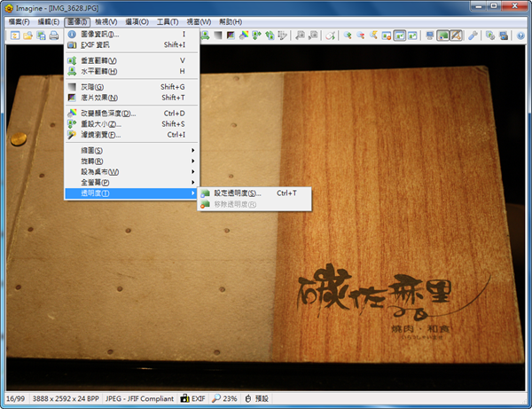
Task: Close the open 圖像(I) menu
Action: coord(77,22)
